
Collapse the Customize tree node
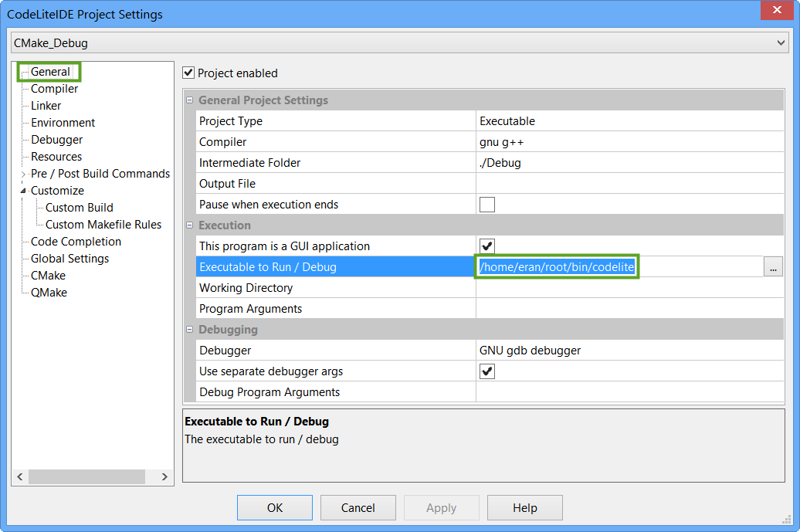pyautogui.click(x=23, y=191)
